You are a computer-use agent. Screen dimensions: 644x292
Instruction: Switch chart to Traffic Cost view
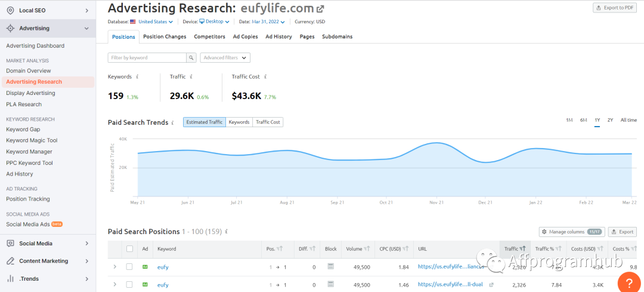click(x=268, y=122)
